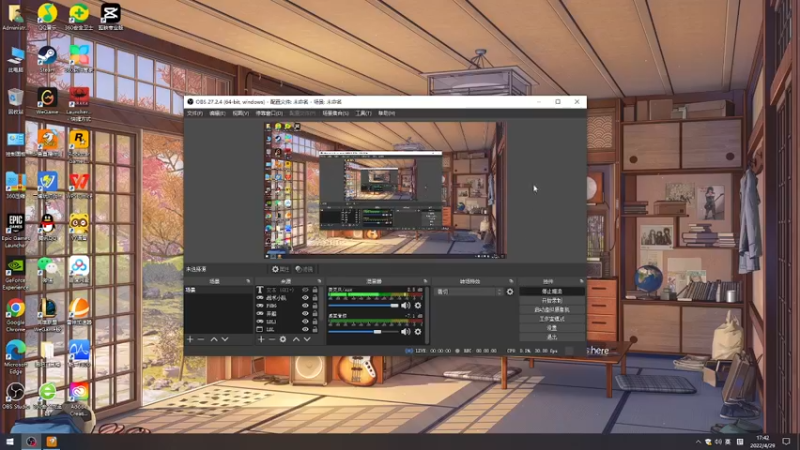
Task: Open source 滤镜 button above the docks
Action: pos(305,269)
